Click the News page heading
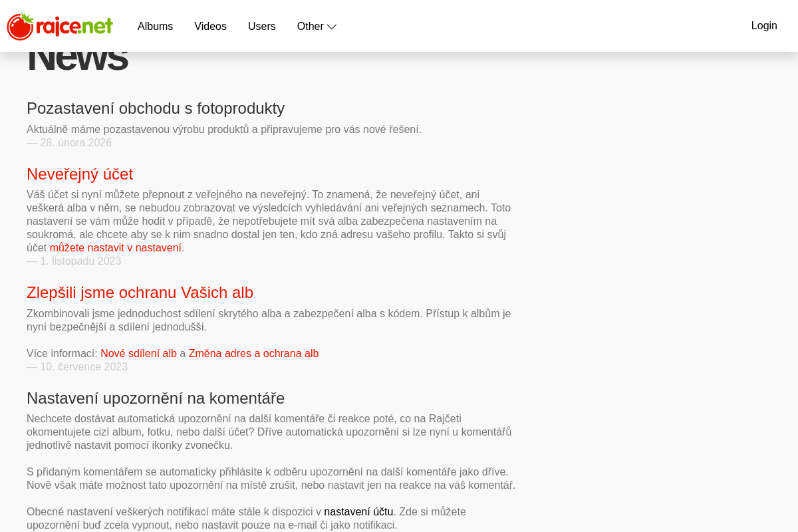Screen dimensions: 798x532 77,60
